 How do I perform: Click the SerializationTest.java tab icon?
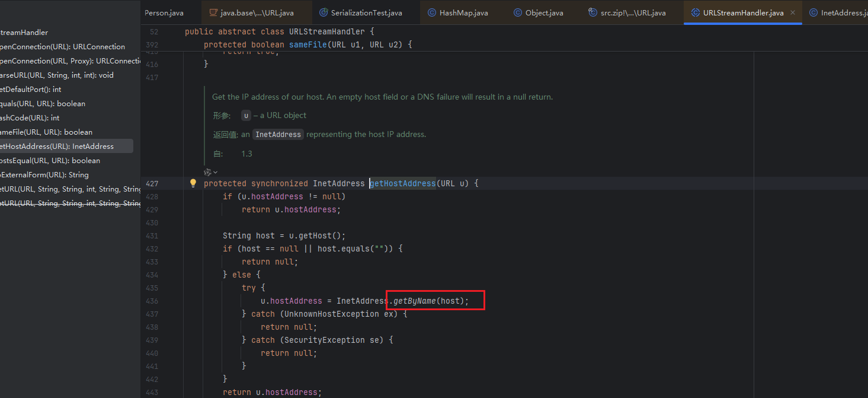[x=324, y=12]
